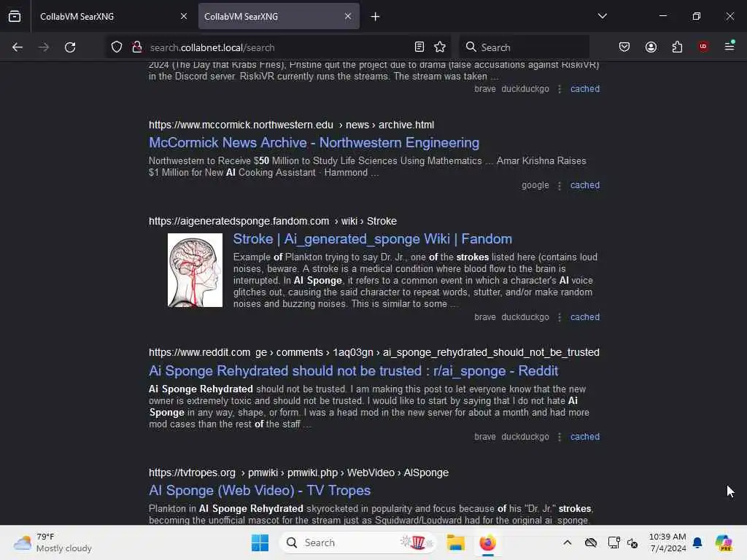Image resolution: width=747 pixels, height=560 pixels.
Task: Click the reddit.com result URL text
Action: pos(374,352)
